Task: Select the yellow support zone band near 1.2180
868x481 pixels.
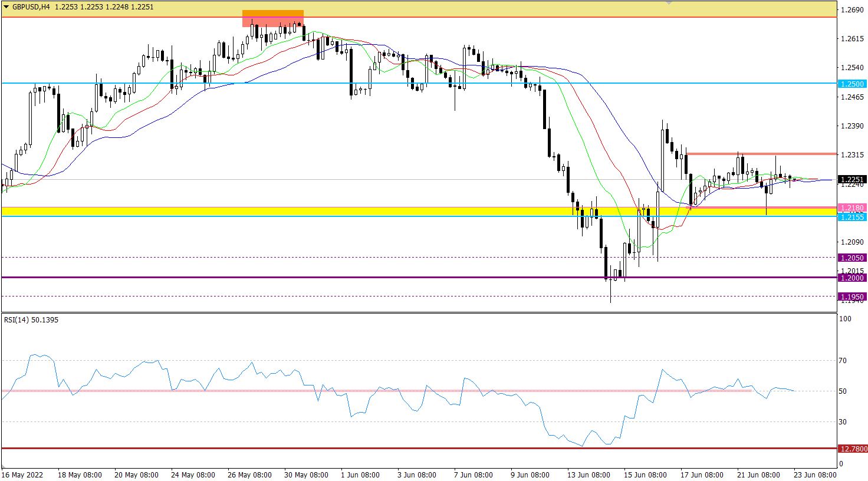Action: (x=419, y=211)
